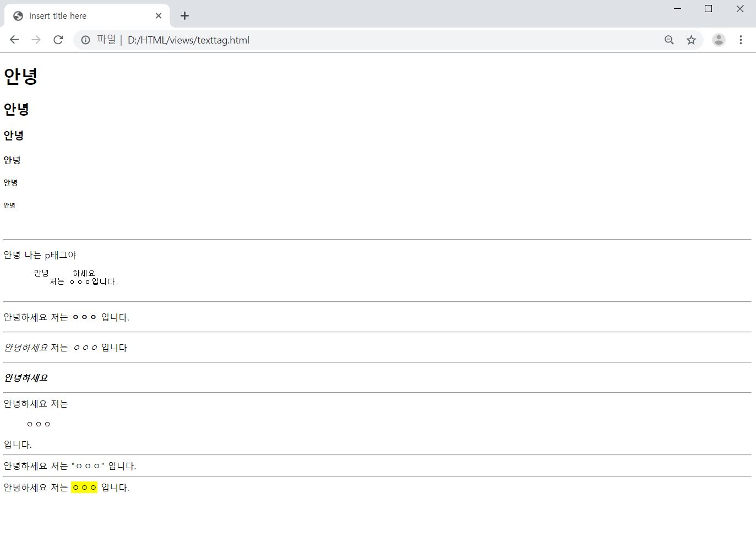Click the '입니다.' line below the blockquote
756x547 pixels.
[x=18, y=445]
